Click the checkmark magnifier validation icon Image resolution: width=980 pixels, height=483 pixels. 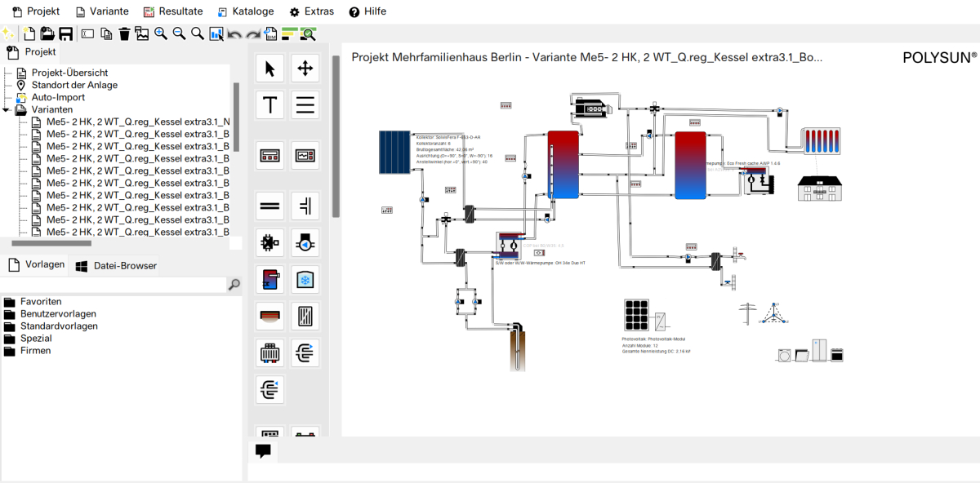[x=308, y=33]
